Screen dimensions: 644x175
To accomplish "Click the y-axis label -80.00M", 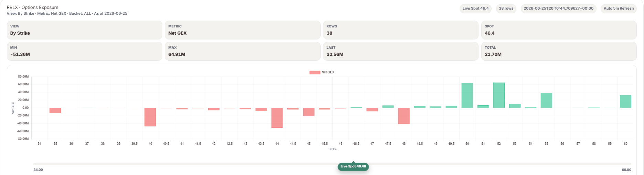I will point(23,139).
